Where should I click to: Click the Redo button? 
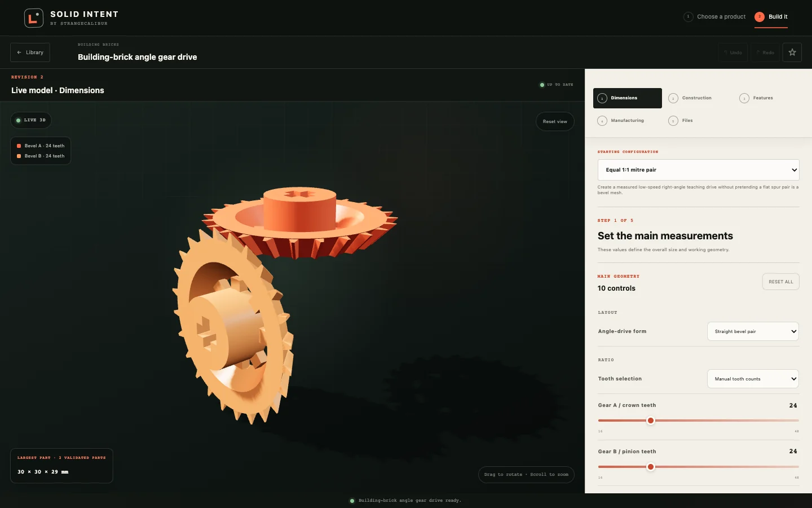[x=765, y=52]
